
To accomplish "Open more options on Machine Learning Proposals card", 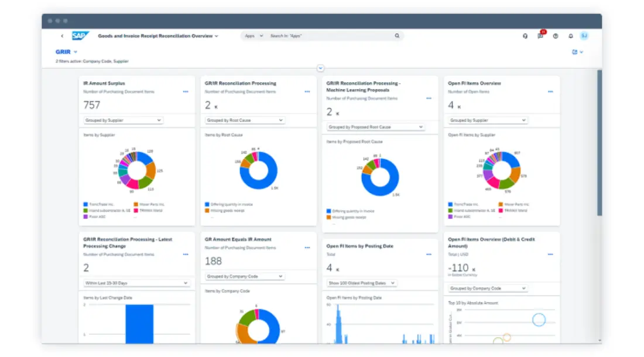I will (429, 98).
